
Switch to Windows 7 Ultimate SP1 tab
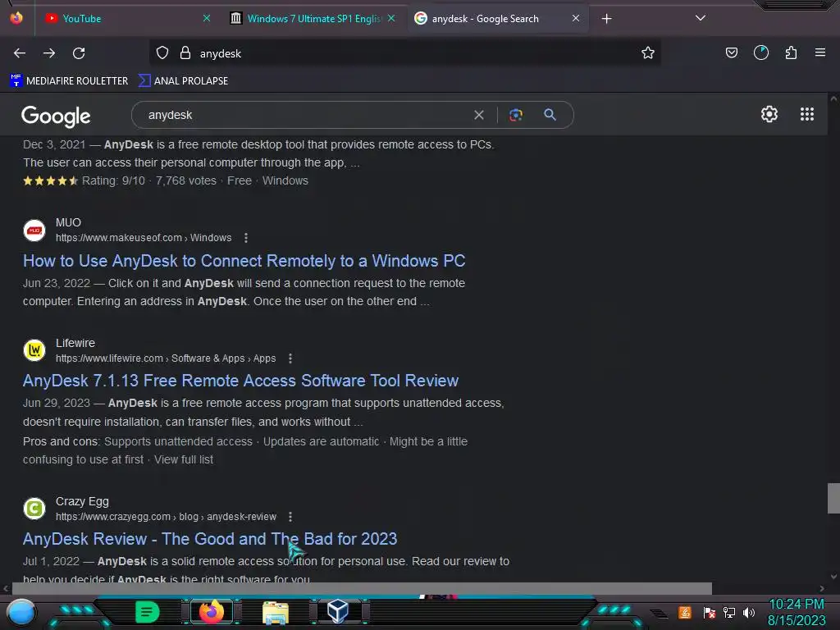314,19
